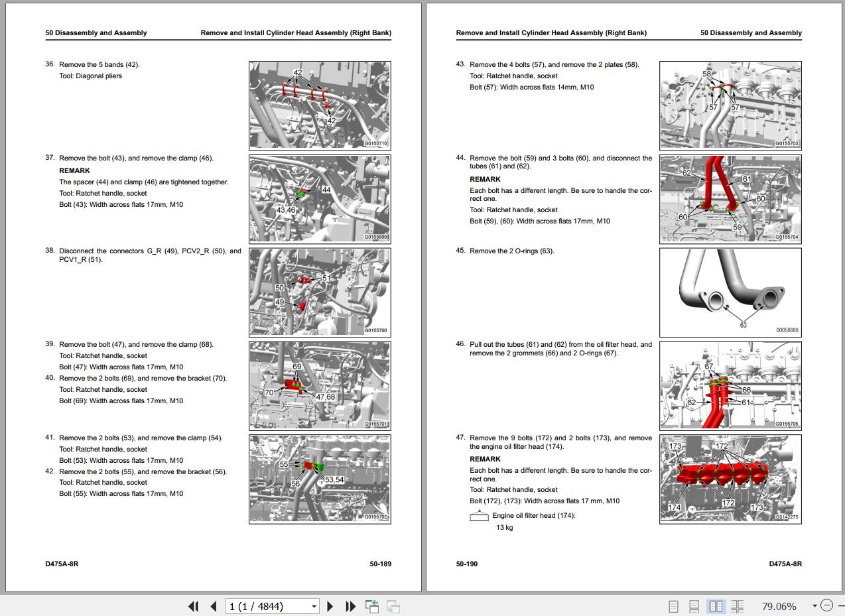This screenshot has width=845, height=616.
Task: Click the band removal illustration G0155710
Action: point(320,105)
